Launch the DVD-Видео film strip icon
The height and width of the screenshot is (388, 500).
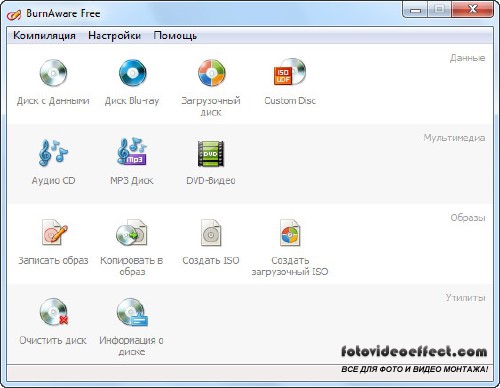tap(211, 153)
